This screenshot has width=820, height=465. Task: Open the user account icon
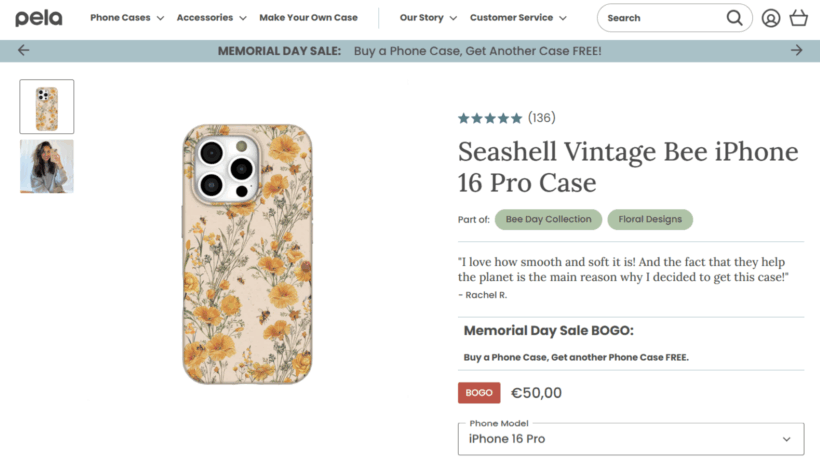tap(770, 18)
